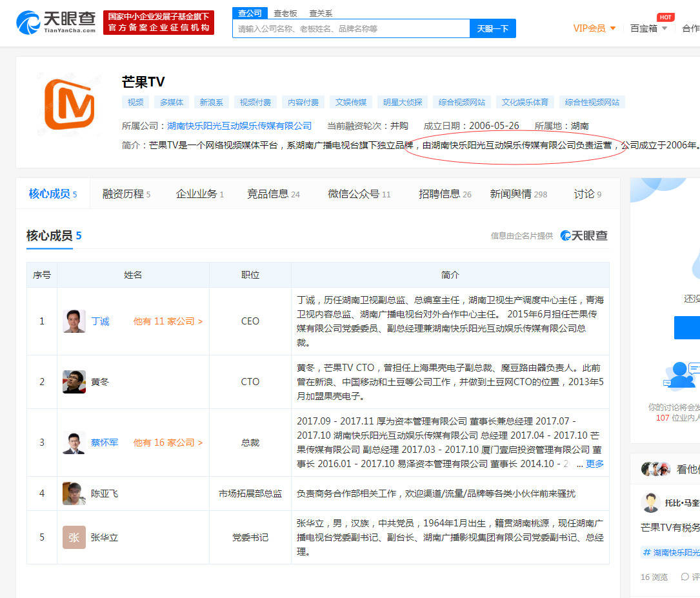Click the comment bubble icon beside 16 浏览

(685, 577)
